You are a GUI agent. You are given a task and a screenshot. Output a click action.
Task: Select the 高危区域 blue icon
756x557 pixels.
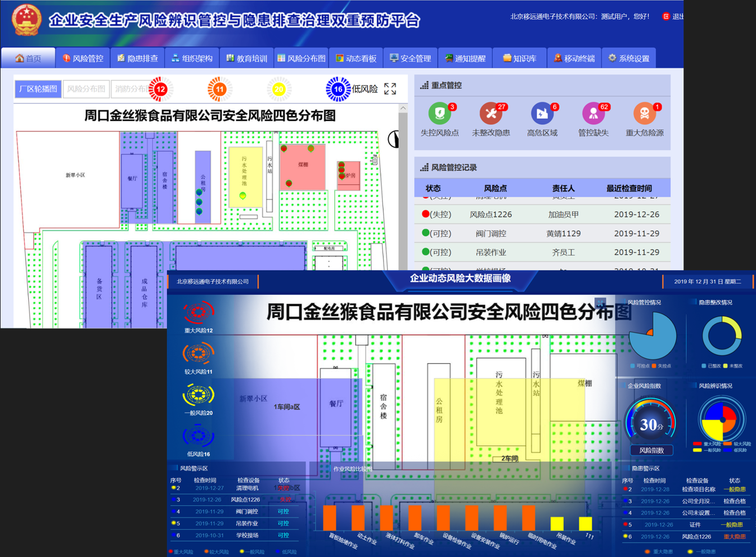coord(542,114)
